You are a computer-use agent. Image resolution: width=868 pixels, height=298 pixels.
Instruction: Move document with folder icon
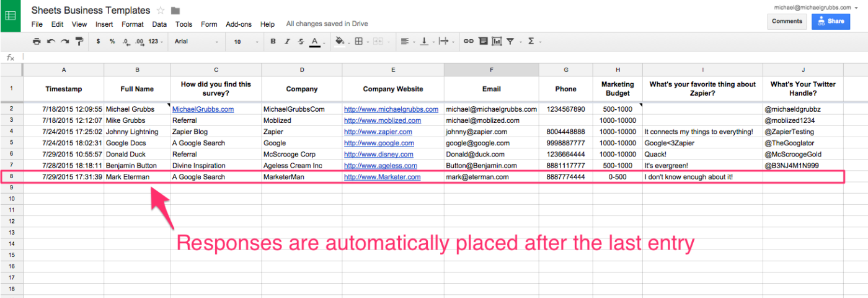175,11
